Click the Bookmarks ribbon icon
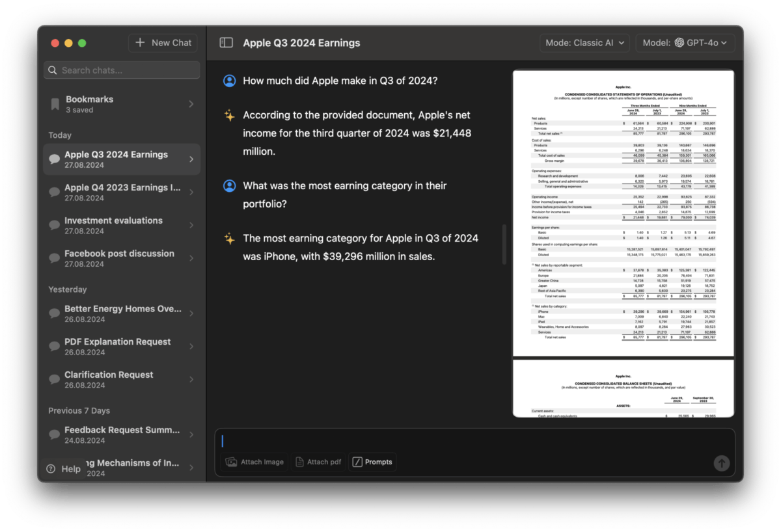781x532 pixels. (x=55, y=104)
